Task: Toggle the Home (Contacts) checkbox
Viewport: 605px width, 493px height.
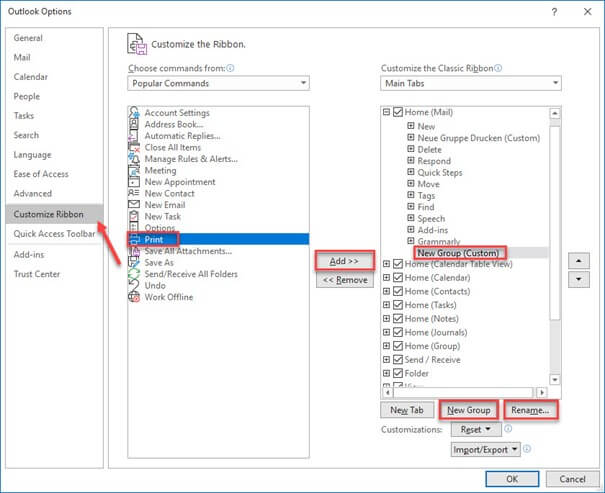Action: point(398,291)
